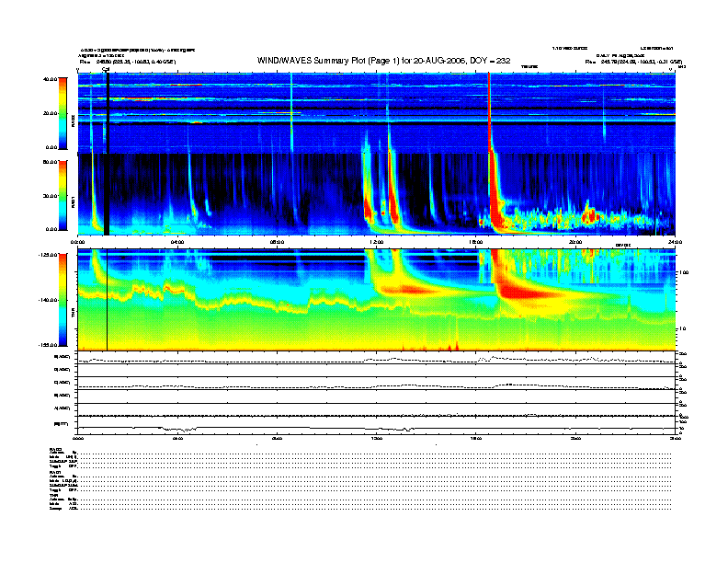Click the 100 tick on the TNR right axis
This screenshot has height=563, width=728.
click(x=683, y=272)
